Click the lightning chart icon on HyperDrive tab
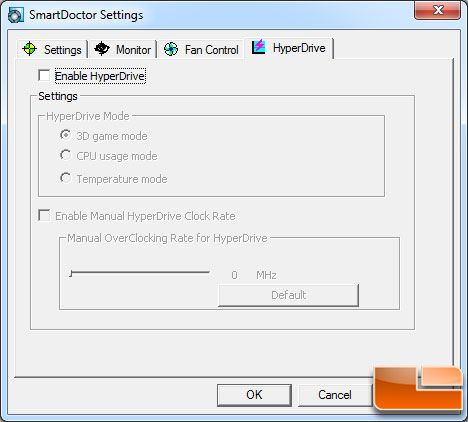 click(259, 47)
